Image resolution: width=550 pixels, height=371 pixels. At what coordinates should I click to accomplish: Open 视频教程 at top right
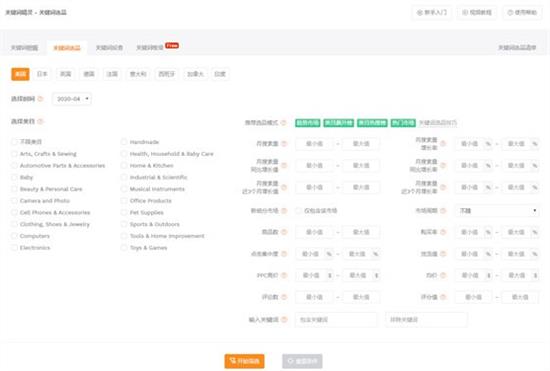(x=477, y=13)
